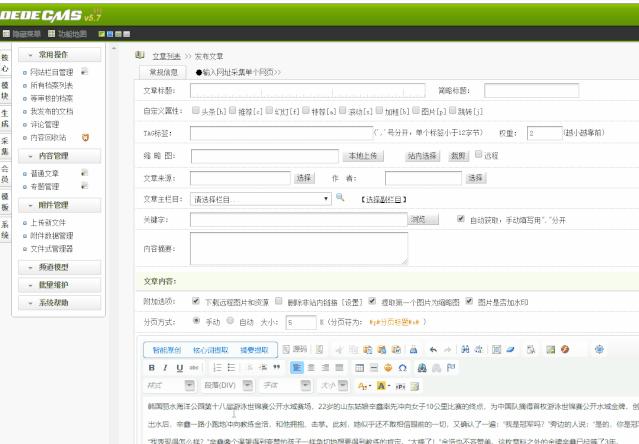639x444 pixels.
Task: Open the text color picker in editor
Action: click(x=364, y=386)
